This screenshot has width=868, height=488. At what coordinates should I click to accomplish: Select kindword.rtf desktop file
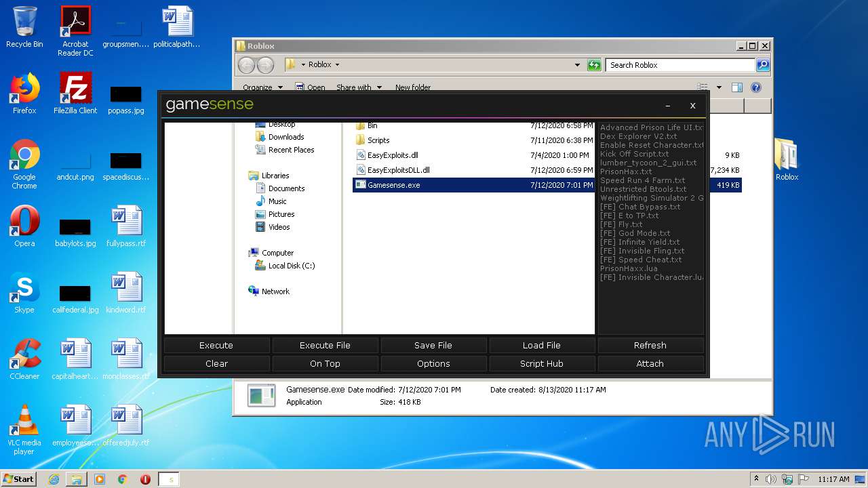point(126,293)
